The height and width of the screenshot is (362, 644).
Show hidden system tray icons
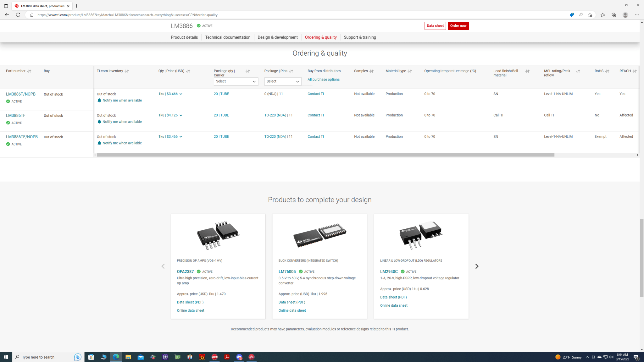587,357
